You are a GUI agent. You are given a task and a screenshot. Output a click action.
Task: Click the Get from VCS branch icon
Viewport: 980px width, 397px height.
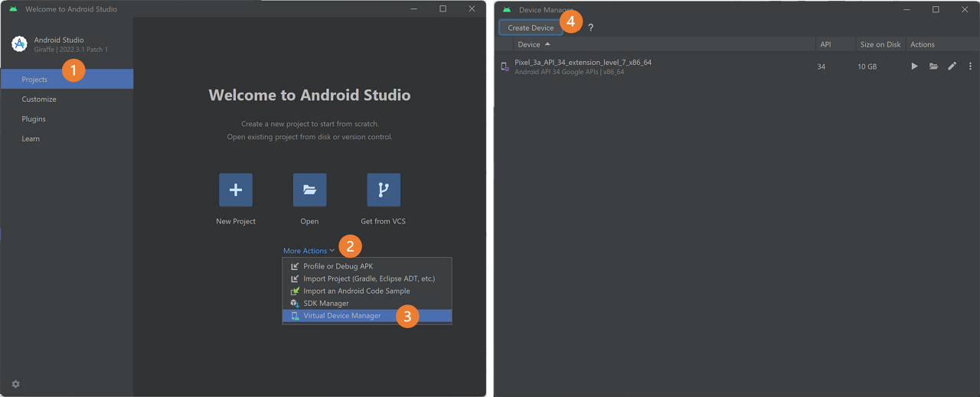(384, 190)
